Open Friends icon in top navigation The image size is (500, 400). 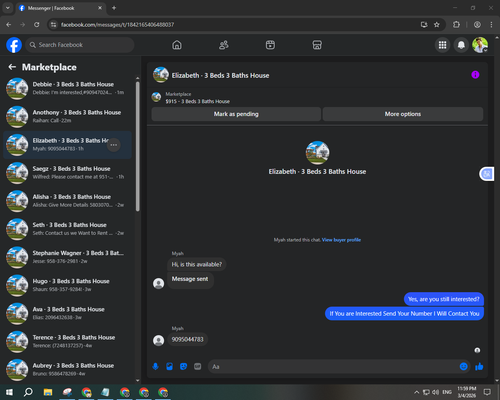(x=224, y=45)
